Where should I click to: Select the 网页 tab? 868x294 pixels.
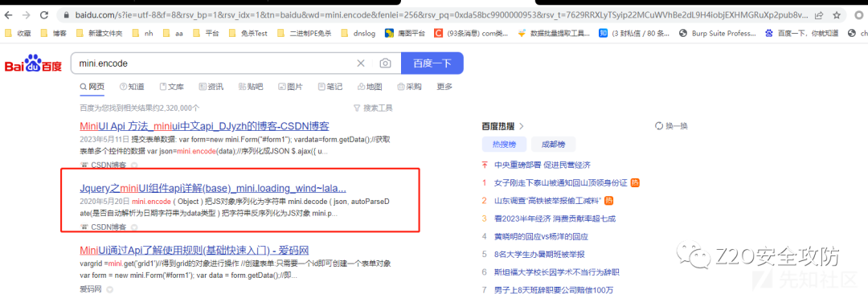pos(92,87)
